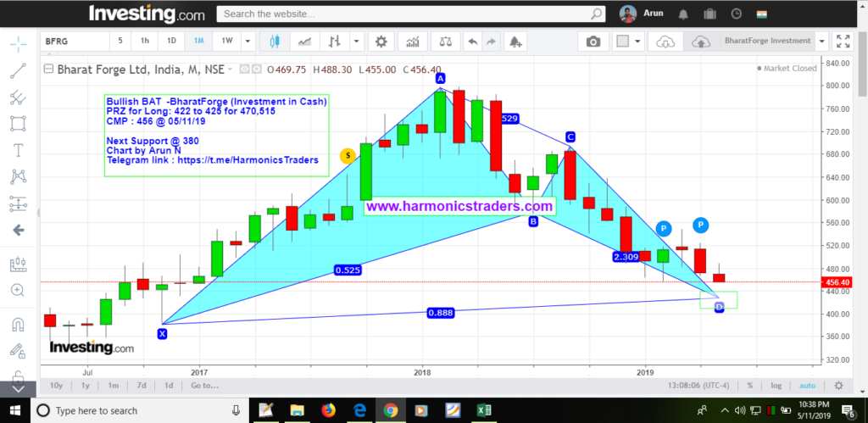
Task: Select the Text annotation tool
Action: (19, 150)
